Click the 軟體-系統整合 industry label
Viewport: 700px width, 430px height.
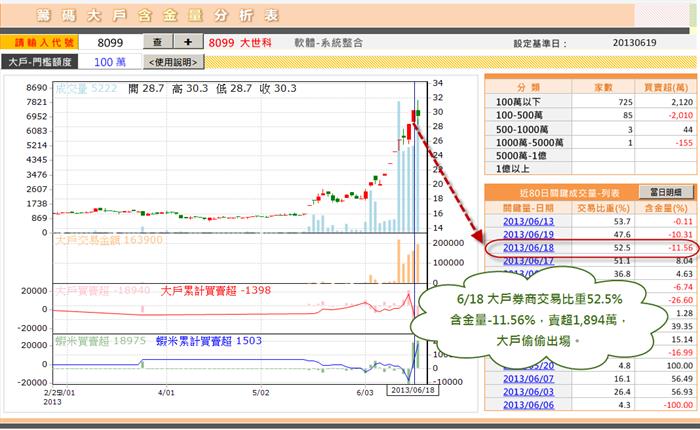328,43
